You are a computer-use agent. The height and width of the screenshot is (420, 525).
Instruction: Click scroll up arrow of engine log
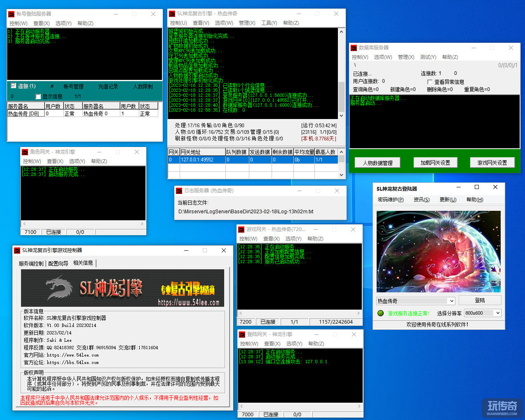point(341,32)
